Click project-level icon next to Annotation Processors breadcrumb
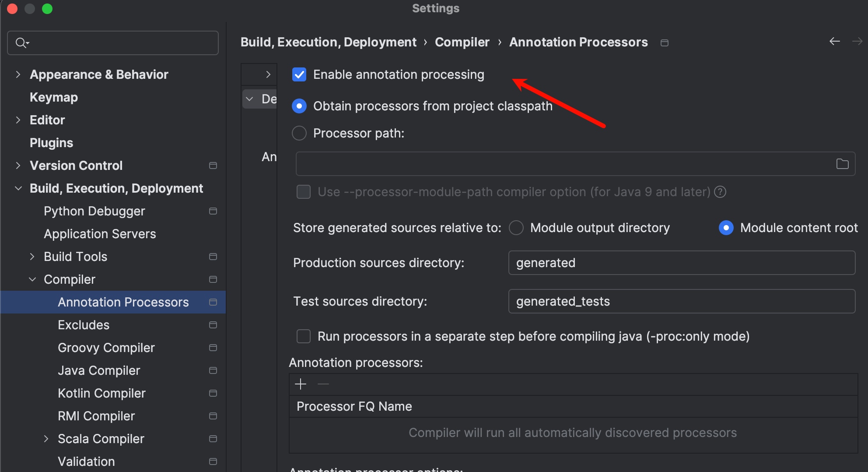The width and height of the screenshot is (868, 472). tap(664, 42)
